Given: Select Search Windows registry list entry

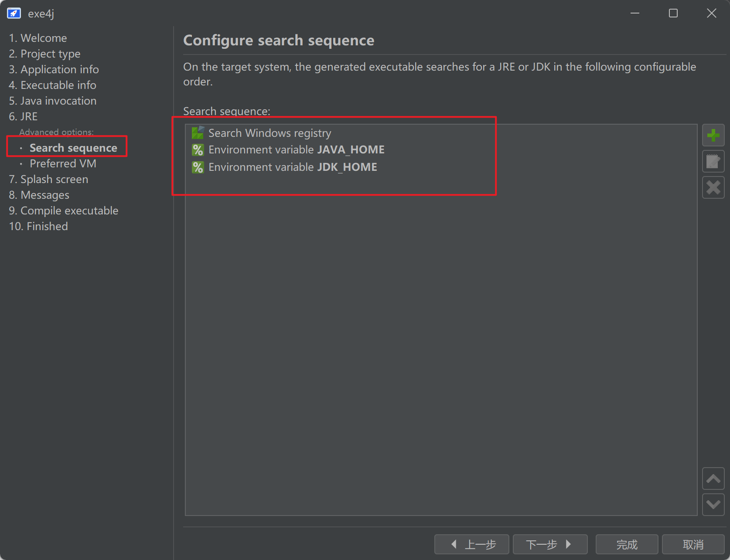Looking at the screenshot, I should tap(269, 133).
